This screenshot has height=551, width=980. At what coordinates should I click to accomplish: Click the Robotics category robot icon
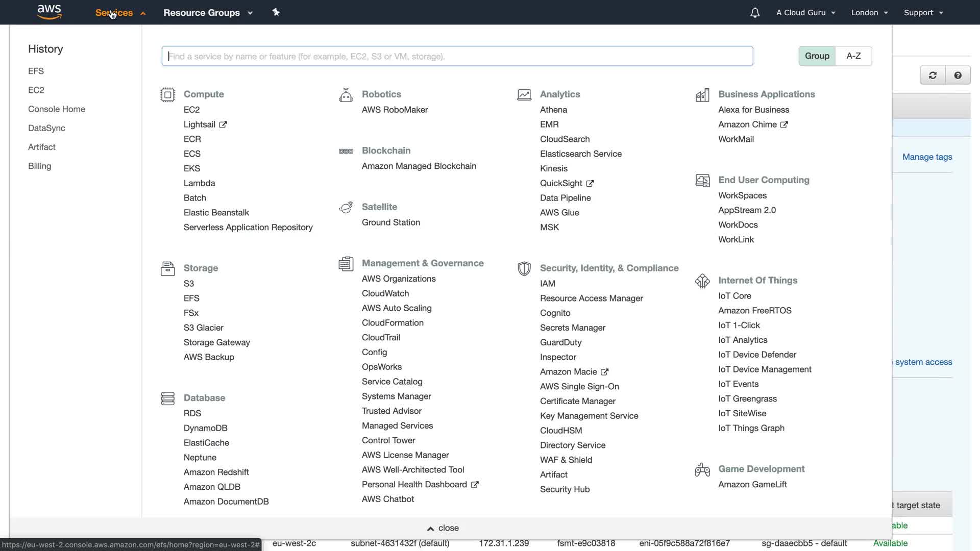346,95
